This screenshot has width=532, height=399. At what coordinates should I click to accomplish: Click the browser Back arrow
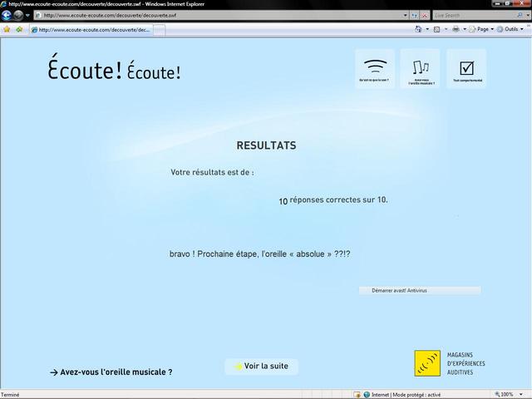(x=7, y=15)
